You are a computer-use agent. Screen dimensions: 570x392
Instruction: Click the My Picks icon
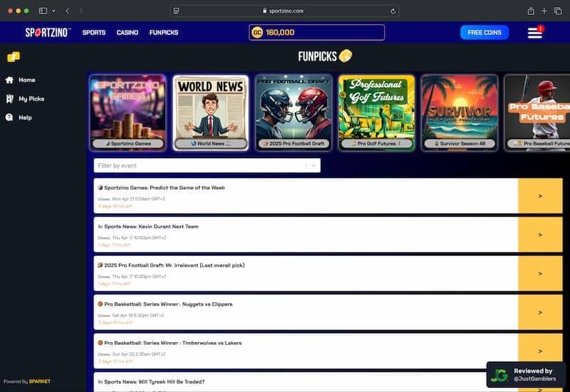(x=9, y=99)
